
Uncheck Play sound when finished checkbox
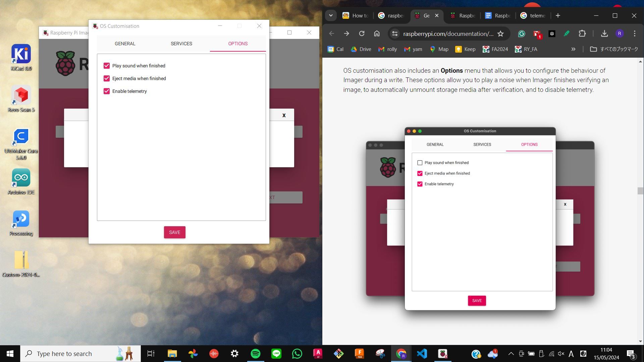tap(107, 66)
